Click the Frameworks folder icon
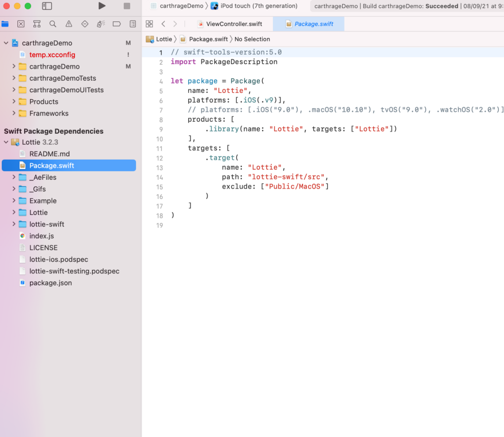The height and width of the screenshot is (437, 504). coord(22,113)
